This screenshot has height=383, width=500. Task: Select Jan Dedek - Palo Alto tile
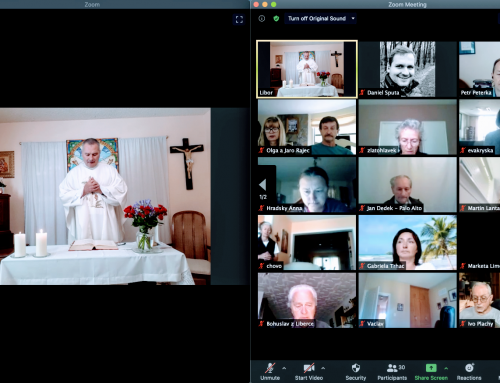(407, 185)
